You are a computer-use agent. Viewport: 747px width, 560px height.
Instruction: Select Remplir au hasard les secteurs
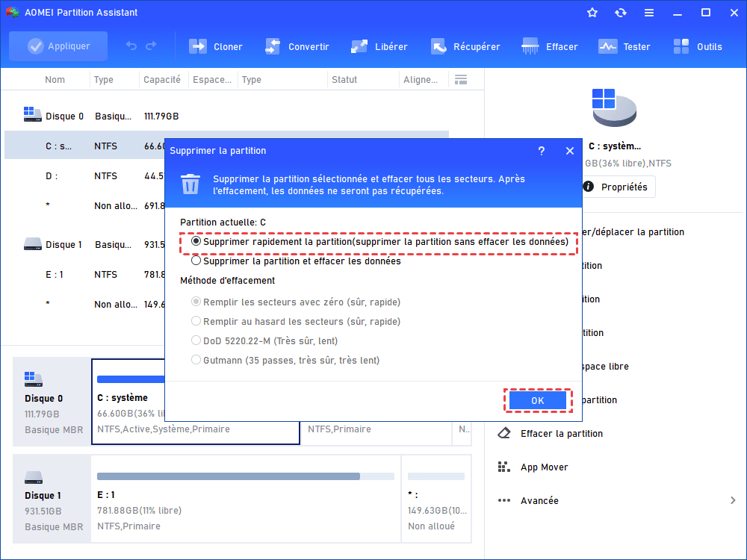tap(295, 322)
